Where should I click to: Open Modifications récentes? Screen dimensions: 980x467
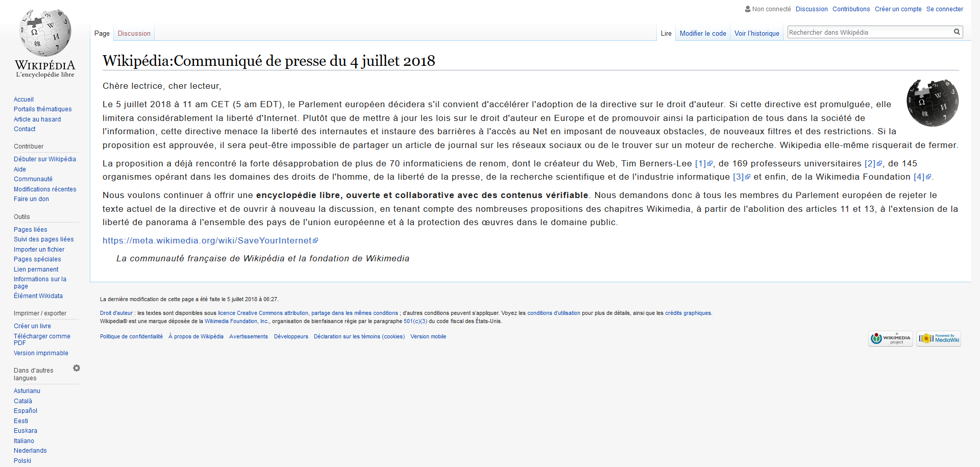point(45,189)
